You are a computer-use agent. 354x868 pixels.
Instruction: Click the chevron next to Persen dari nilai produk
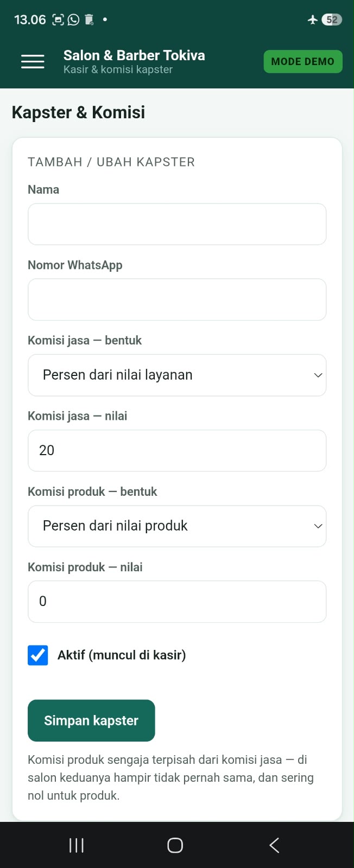[x=318, y=526]
